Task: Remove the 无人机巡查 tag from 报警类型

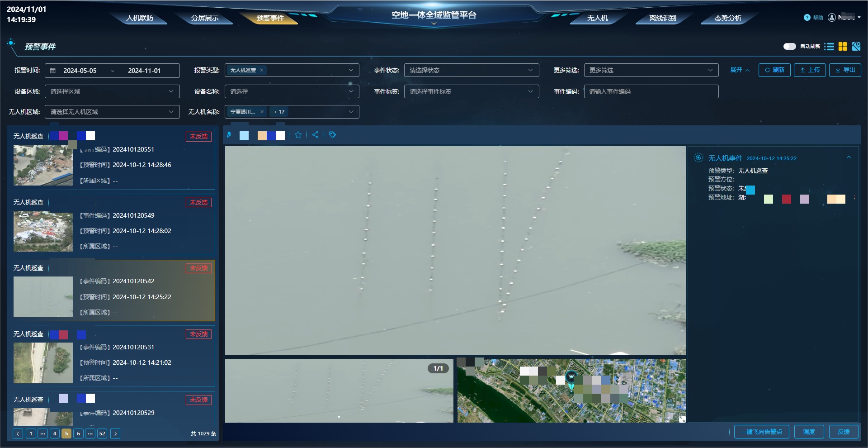Action: click(x=261, y=70)
